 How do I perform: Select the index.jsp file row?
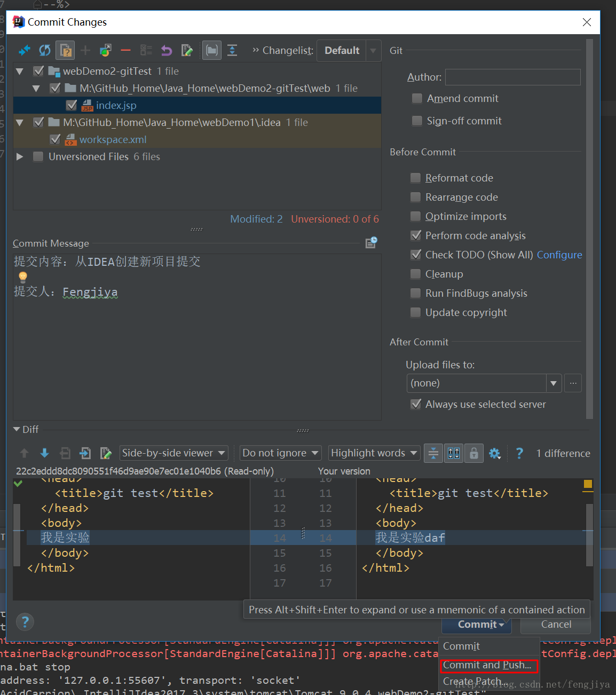[x=197, y=105]
